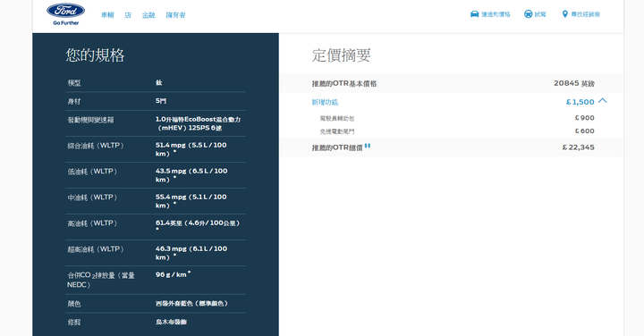Click the 烏木布裝飾 trim value
Image resolution: width=644 pixels, height=336 pixels.
171,322
